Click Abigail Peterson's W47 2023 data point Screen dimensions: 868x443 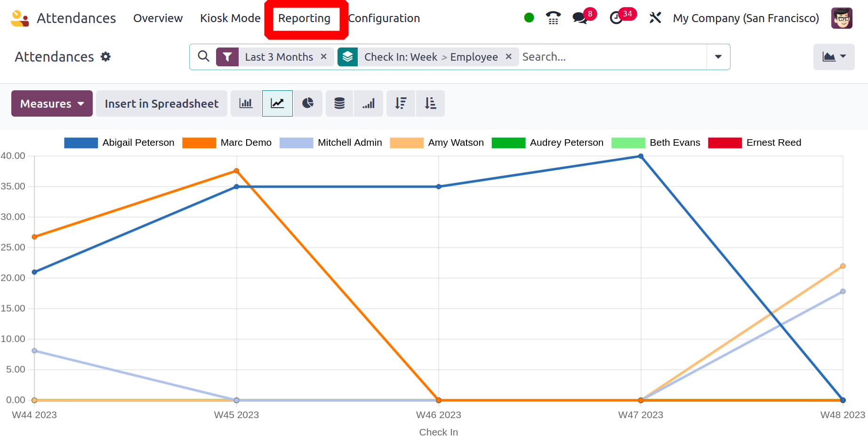pos(641,156)
